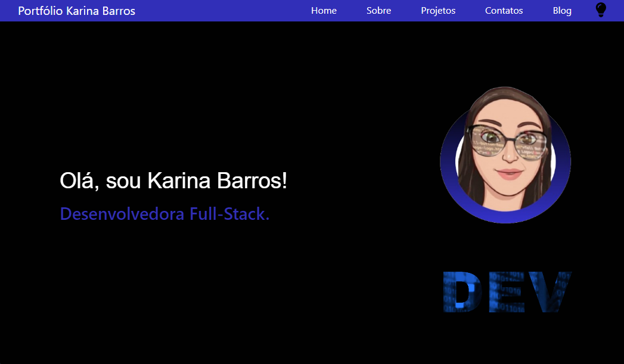Click the blue ring beneath the avatar's chin

pos(505,216)
